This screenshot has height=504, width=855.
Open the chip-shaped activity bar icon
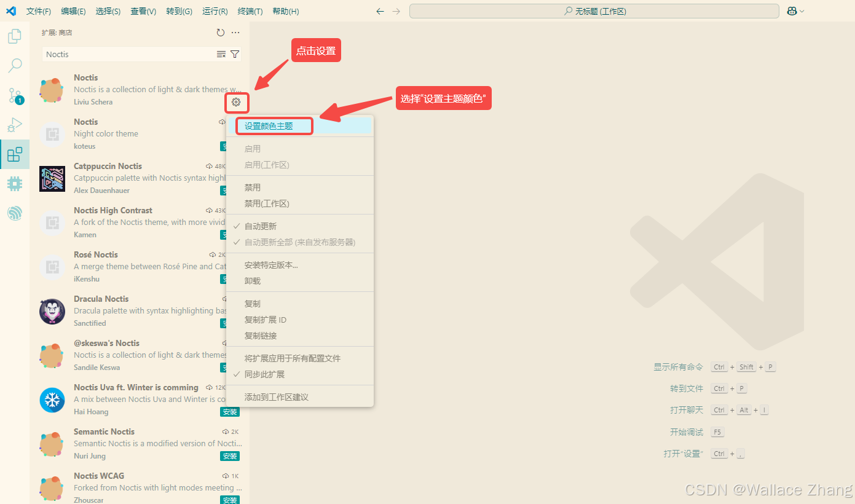15,183
